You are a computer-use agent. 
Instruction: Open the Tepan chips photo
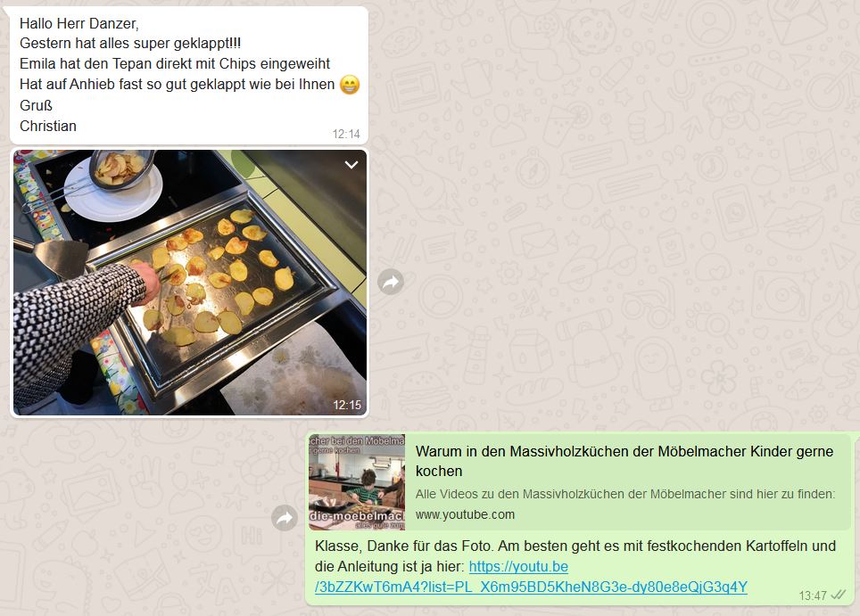tap(190, 283)
